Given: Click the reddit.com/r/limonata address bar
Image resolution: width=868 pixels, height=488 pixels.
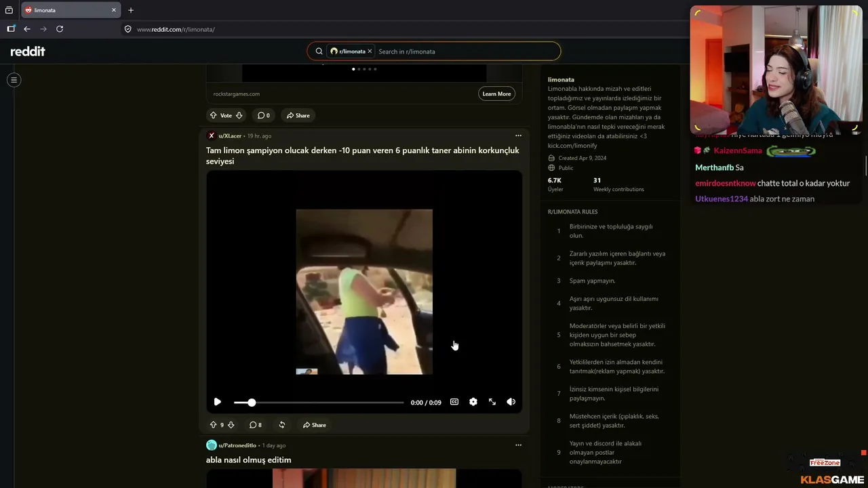Looking at the screenshot, I should click(x=176, y=30).
